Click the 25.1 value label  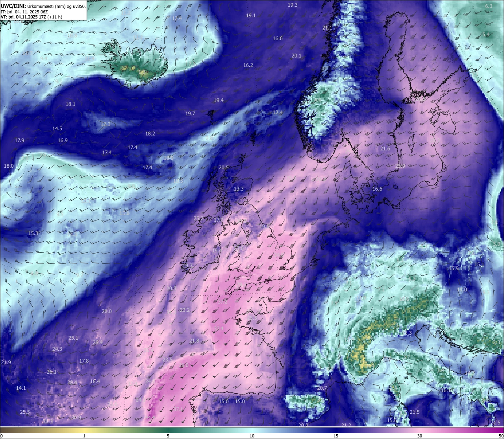click(x=73, y=338)
